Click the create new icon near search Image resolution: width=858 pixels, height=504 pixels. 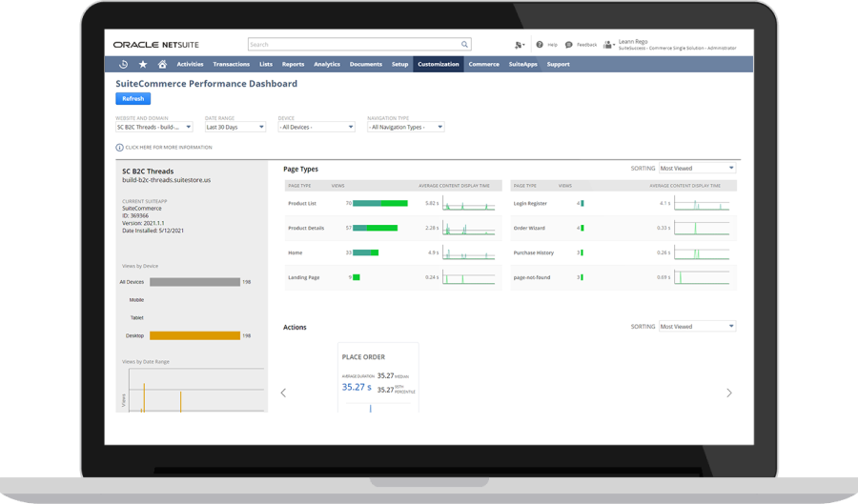click(x=520, y=45)
